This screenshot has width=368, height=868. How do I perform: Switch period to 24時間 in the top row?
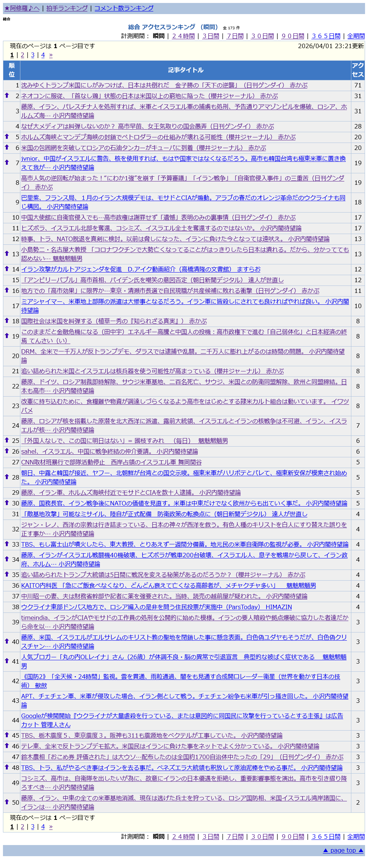coord(183,36)
